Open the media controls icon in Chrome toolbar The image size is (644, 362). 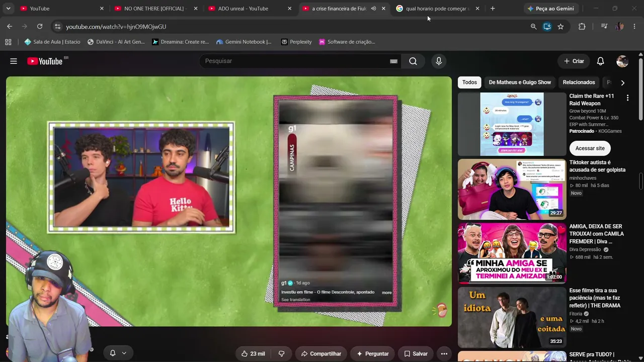point(604,27)
